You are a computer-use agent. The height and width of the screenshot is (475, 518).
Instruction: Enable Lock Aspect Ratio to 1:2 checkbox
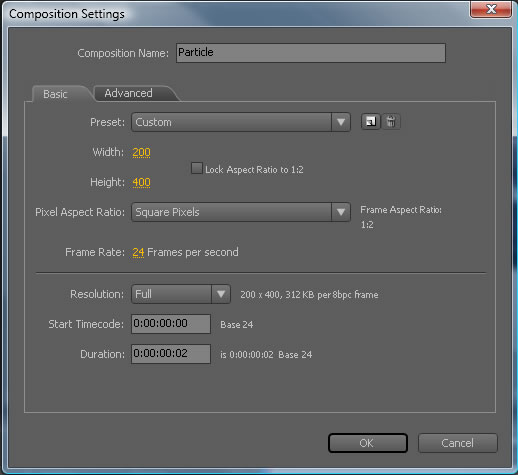coord(197,168)
